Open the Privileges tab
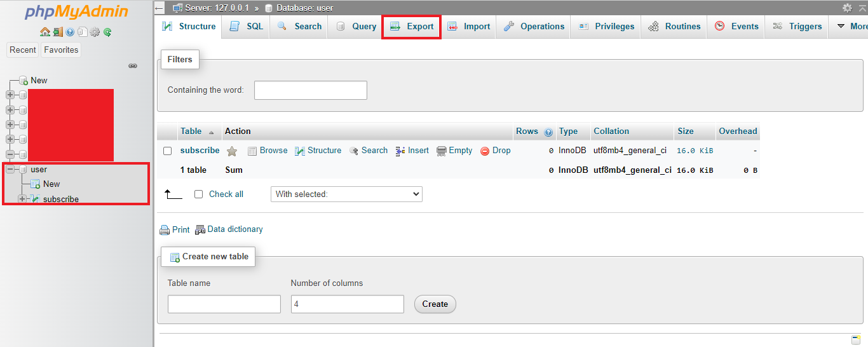 point(606,26)
